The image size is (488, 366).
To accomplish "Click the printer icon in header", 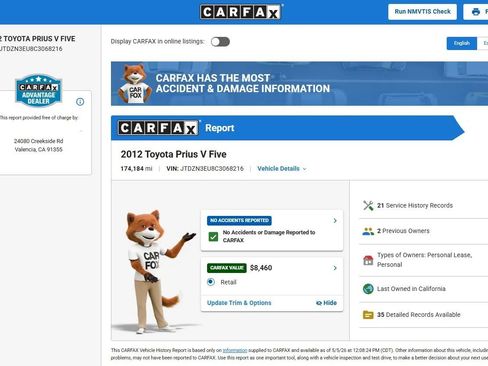I will 476,12.
